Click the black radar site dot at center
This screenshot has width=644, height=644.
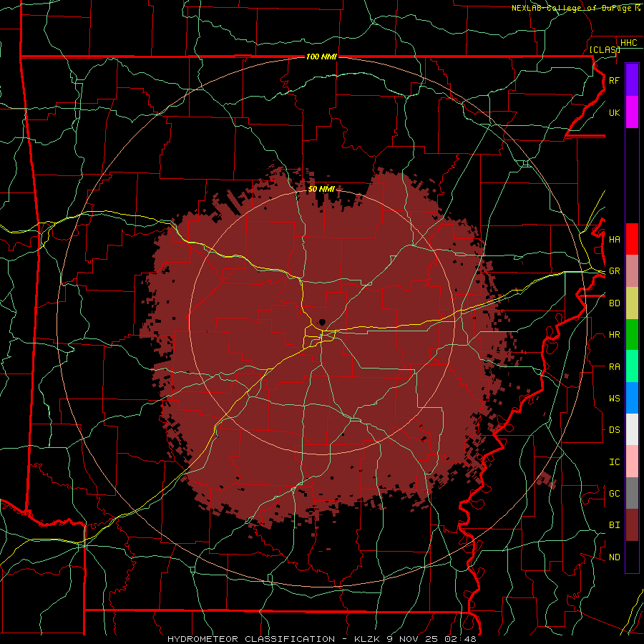click(323, 322)
